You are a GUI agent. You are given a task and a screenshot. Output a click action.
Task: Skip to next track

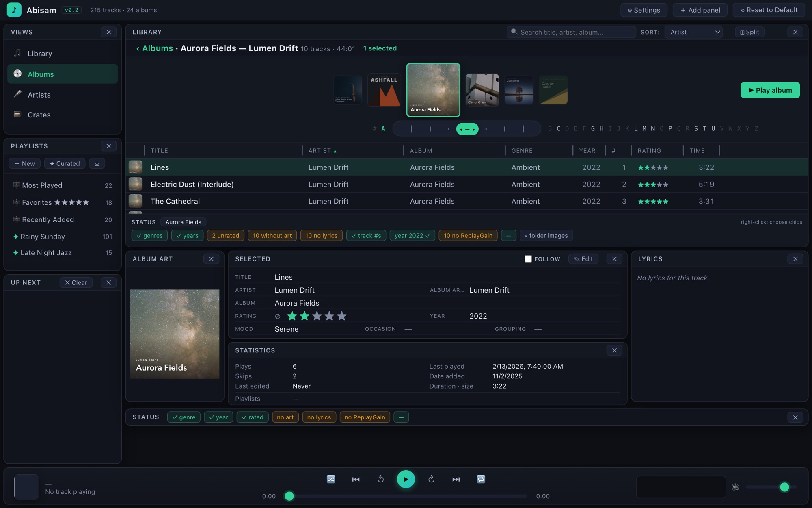(x=456, y=479)
